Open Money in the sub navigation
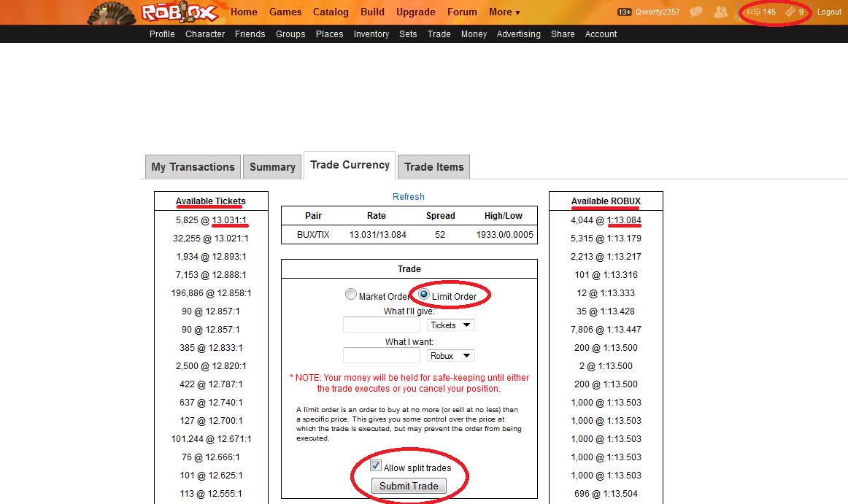848x504 pixels. coord(474,34)
